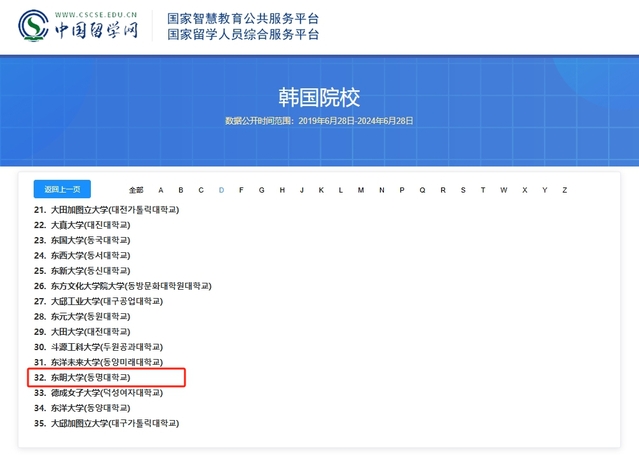Open 大邱工业大学 entry

pyautogui.click(x=106, y=301)
